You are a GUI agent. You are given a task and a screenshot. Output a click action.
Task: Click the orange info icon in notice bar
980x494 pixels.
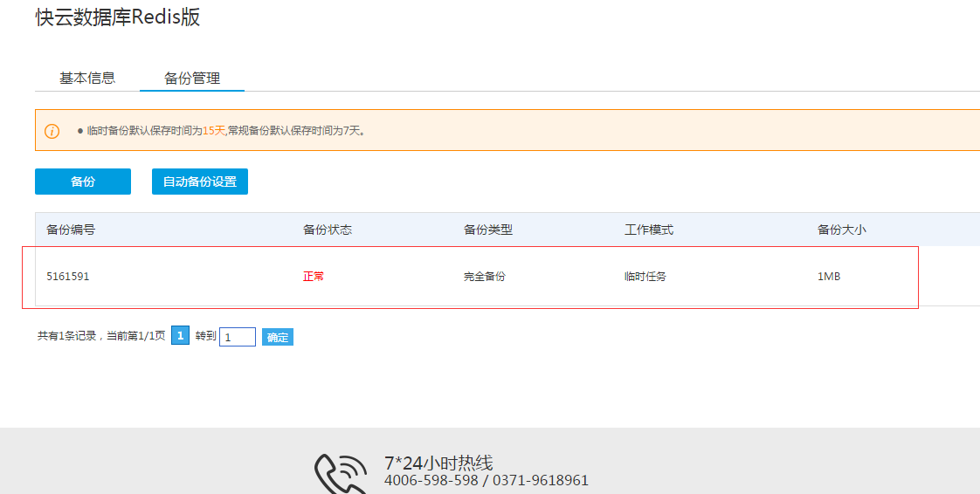52,131
